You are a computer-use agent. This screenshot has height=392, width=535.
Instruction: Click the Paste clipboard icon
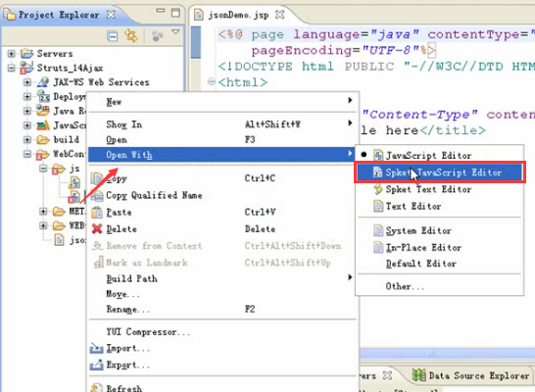(x=97, y=212)
